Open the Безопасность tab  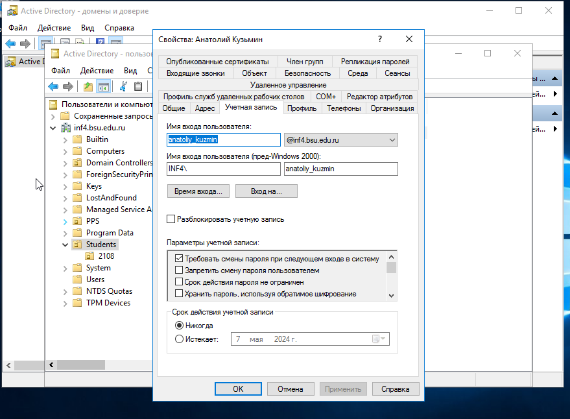click(308, 73)
